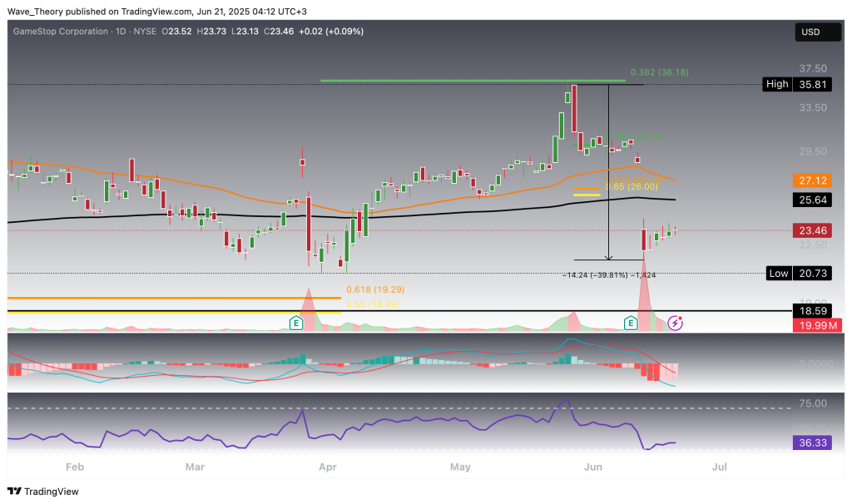Click the Apr label on time axis
Screen dimensions: 852x504
point(328,467)
